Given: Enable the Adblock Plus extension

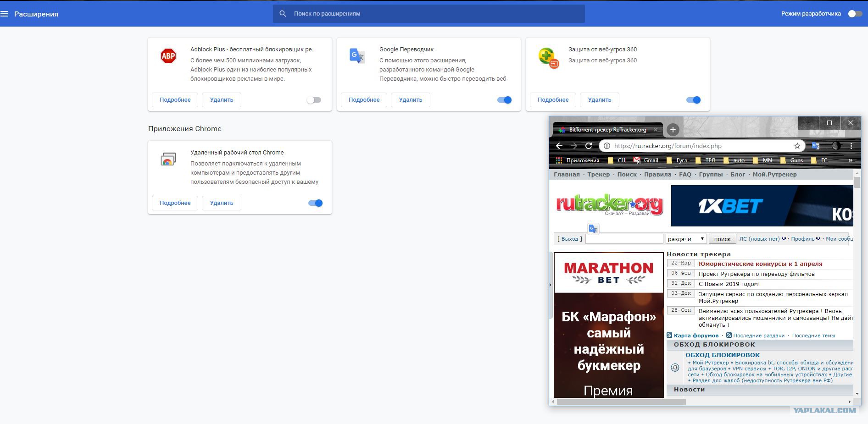Looking at the screenshot, I should 314,100.
